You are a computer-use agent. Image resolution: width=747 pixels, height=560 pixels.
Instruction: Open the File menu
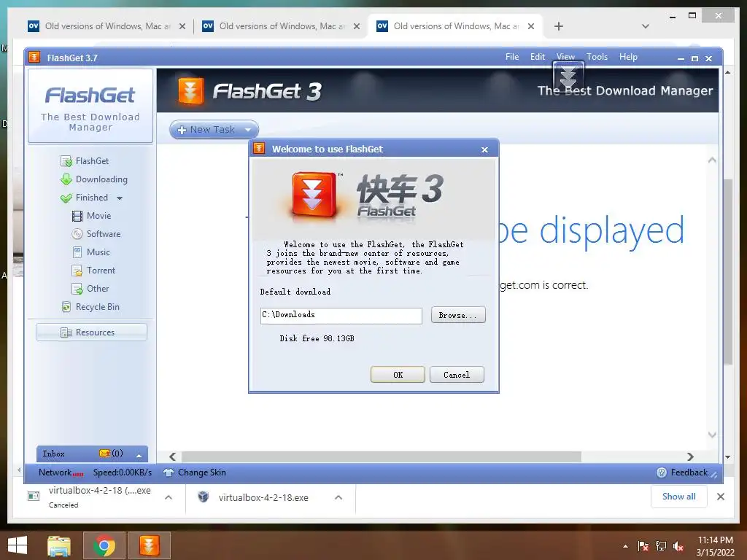coord(512,57)
